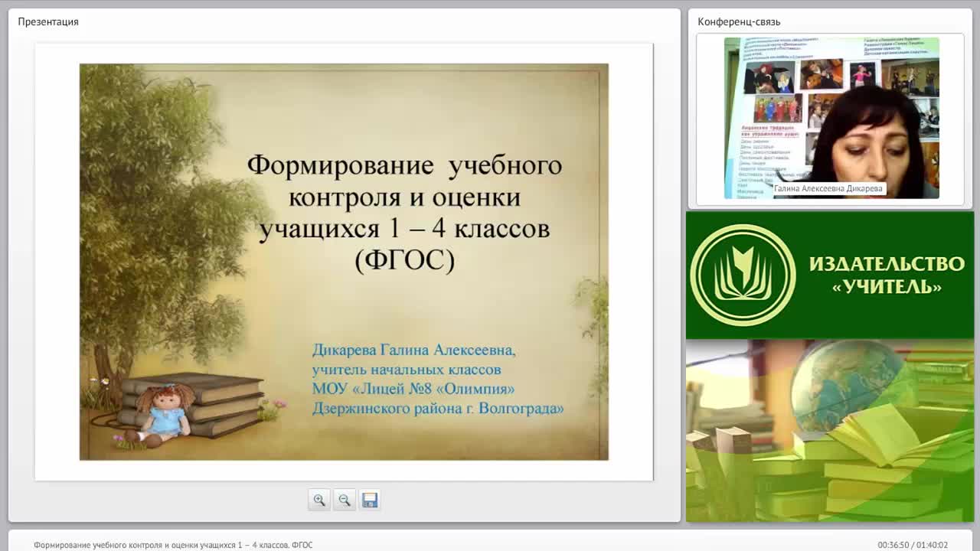This screenshot has height=551, width=980.
Task: Click the line учитель начальных классов
Action: (407, 370)
